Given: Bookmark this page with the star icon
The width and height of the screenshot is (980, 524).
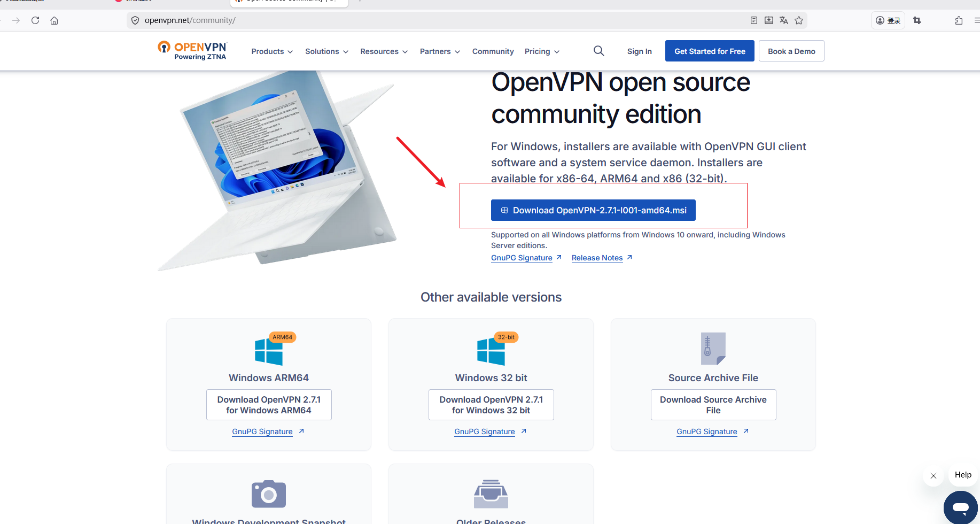Looking at the screenshot, I should pos(799,20).
